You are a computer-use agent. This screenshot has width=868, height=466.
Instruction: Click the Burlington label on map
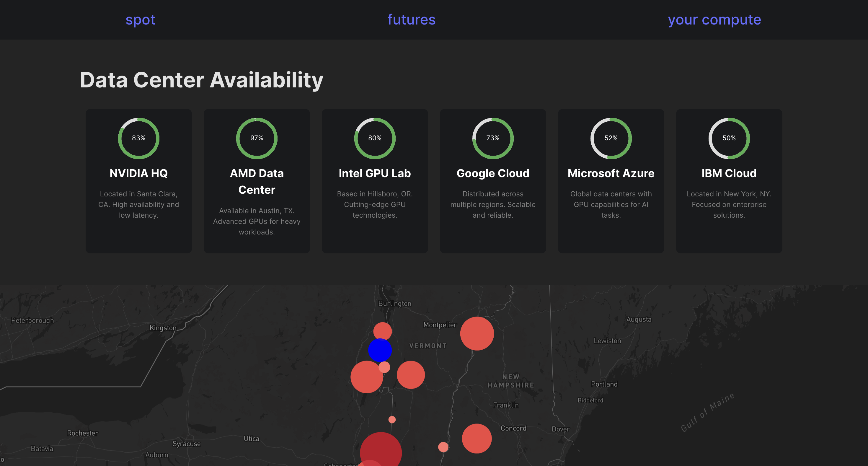(394, 303)
